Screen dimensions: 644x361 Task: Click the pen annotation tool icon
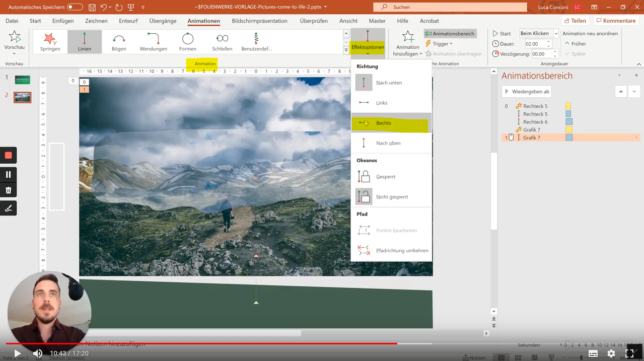click(9, 208)
